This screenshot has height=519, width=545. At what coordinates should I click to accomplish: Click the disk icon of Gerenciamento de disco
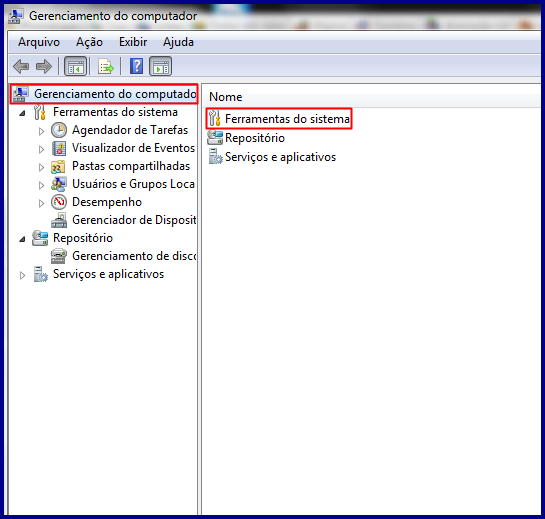59,257
